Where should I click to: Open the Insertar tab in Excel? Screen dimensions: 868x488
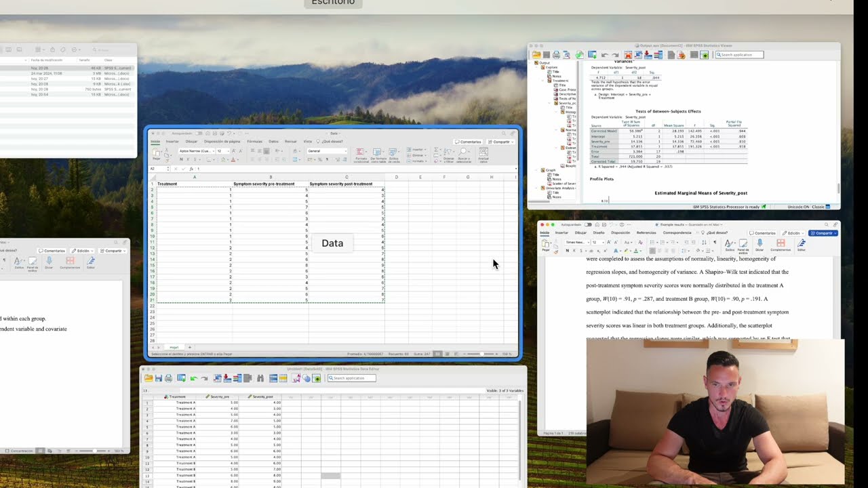(x=172, y=142)
